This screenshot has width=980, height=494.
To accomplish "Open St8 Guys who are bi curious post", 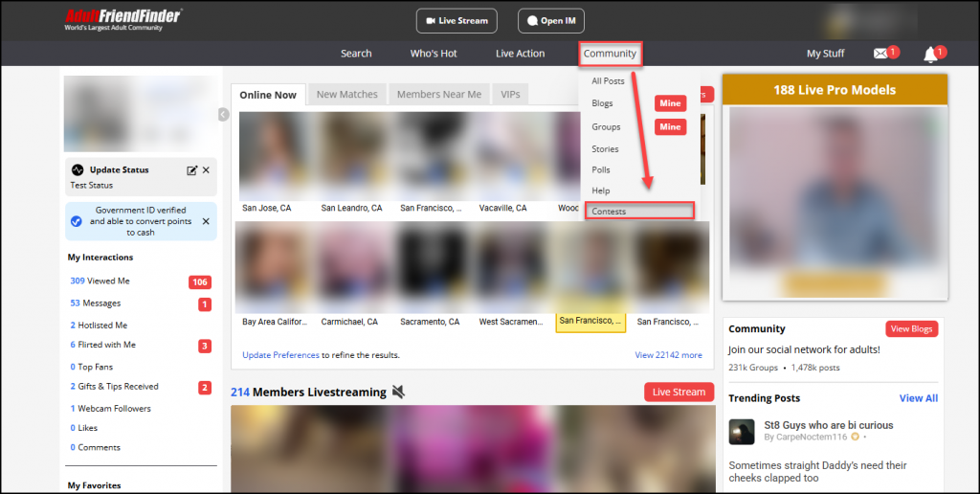I will (828, 425).
